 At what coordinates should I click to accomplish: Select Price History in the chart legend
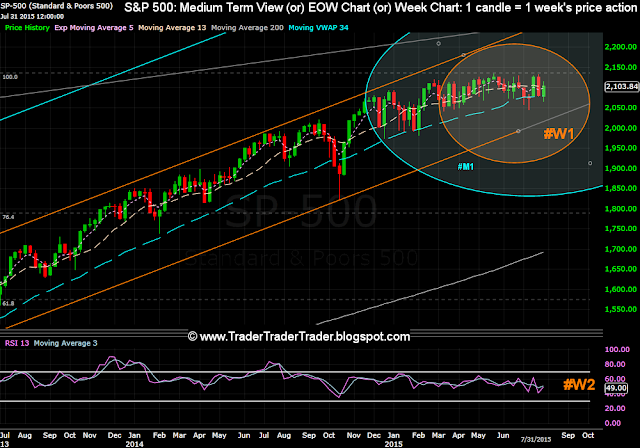tap(27, 28)
